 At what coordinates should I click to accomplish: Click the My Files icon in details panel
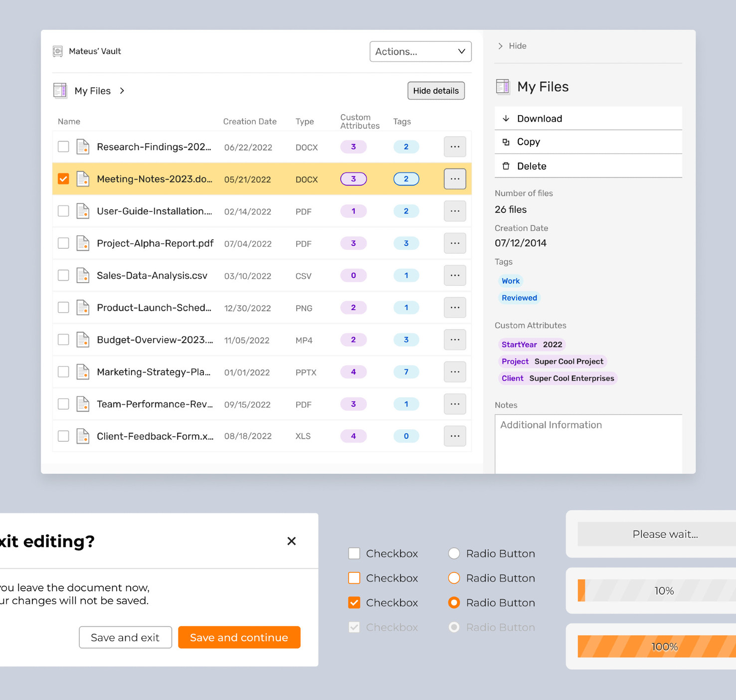click(x=503, y=87)
